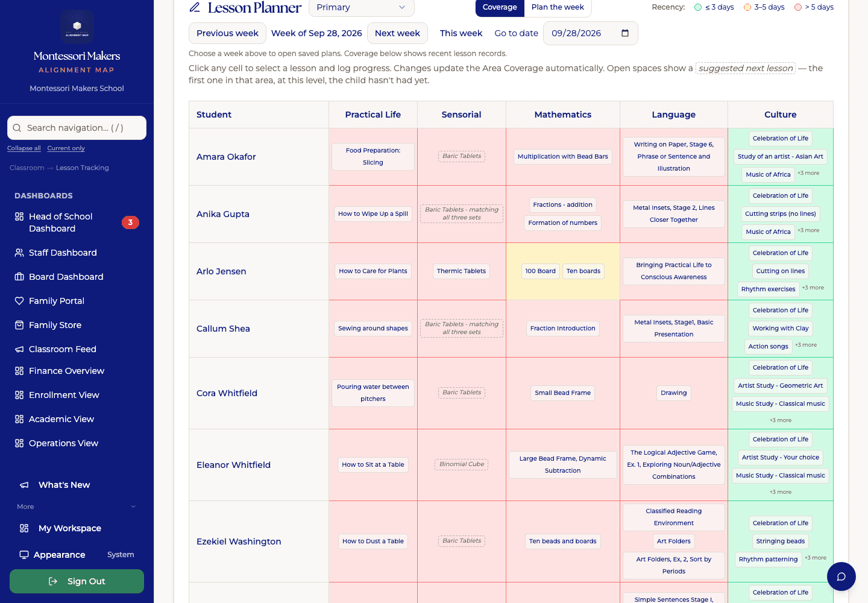Click the This week link
This screenshot has width=868, height=603.
[x=461, y=33]
